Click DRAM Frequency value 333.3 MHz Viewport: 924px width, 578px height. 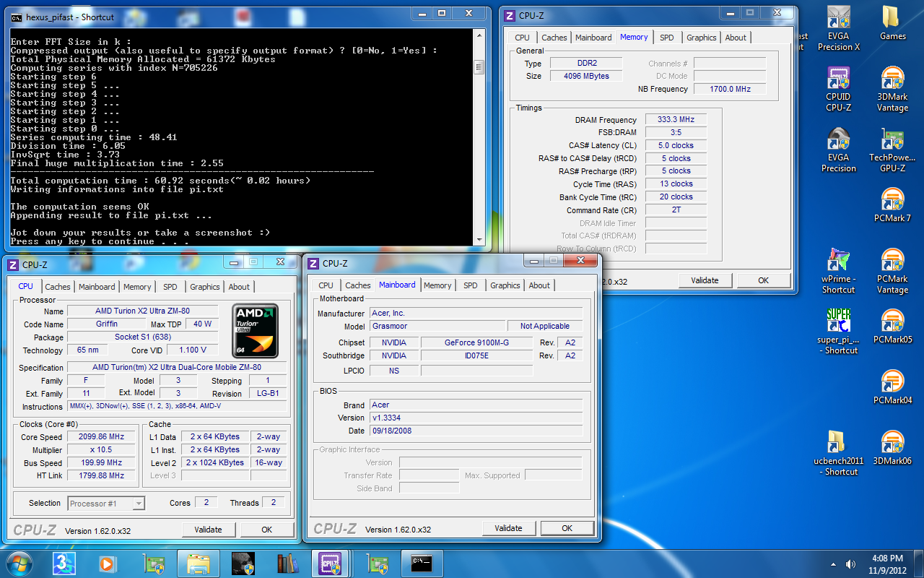pos(676,120)
